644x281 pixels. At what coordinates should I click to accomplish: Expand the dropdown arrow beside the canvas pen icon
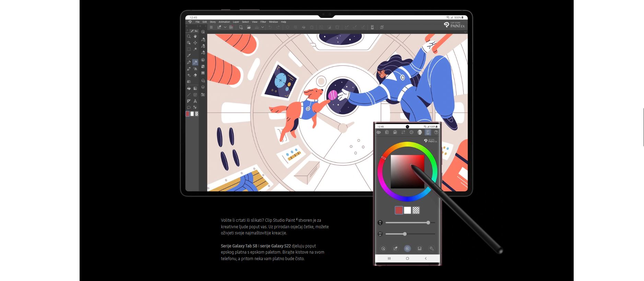(x=225, y=27)
